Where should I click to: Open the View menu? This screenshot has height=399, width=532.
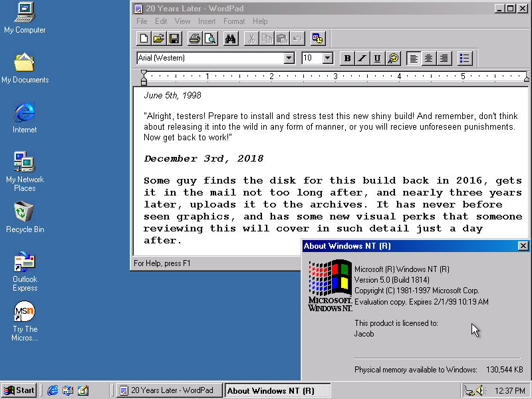(182, 21)
